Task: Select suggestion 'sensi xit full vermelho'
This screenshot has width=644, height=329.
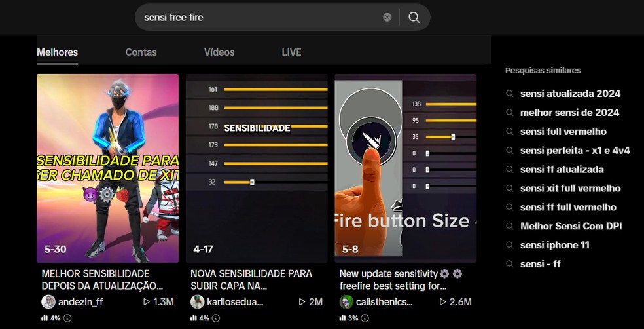Action: [571, 188]
